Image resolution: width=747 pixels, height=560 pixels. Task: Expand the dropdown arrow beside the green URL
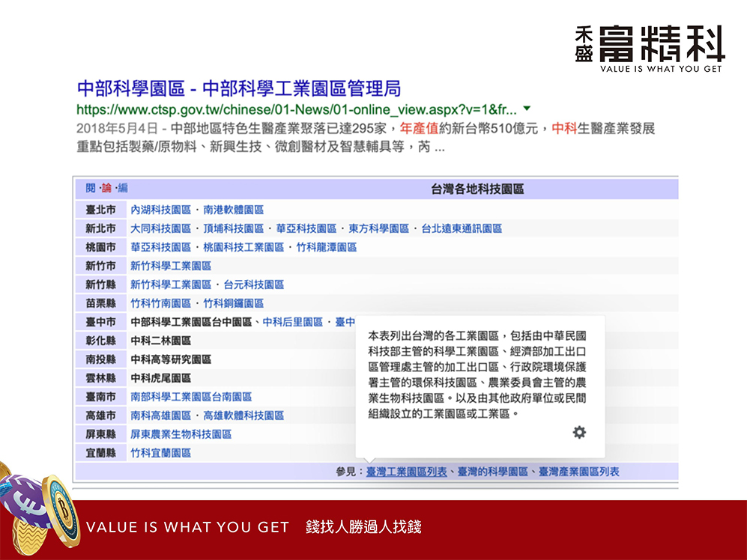(527, 109)
